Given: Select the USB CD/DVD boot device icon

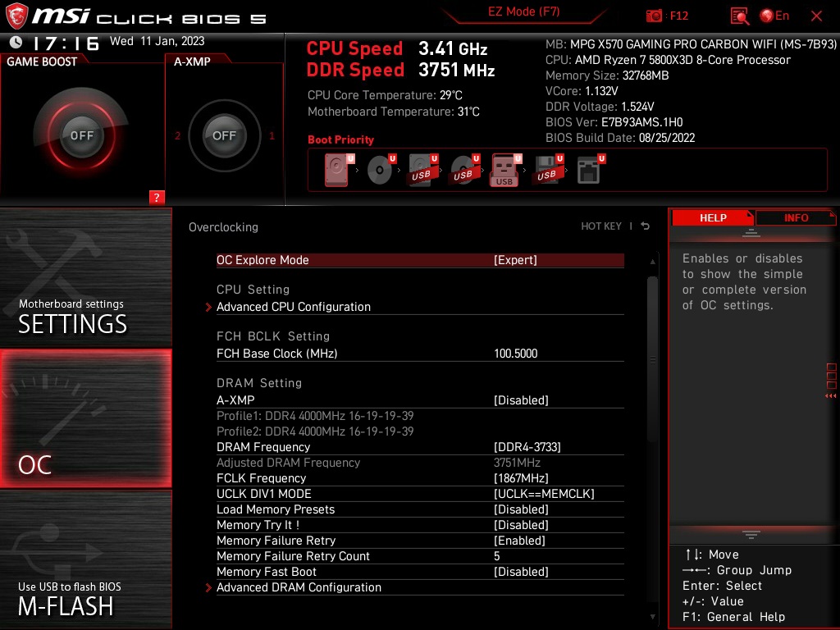Looking at the screenshot, I should [464, 171].
